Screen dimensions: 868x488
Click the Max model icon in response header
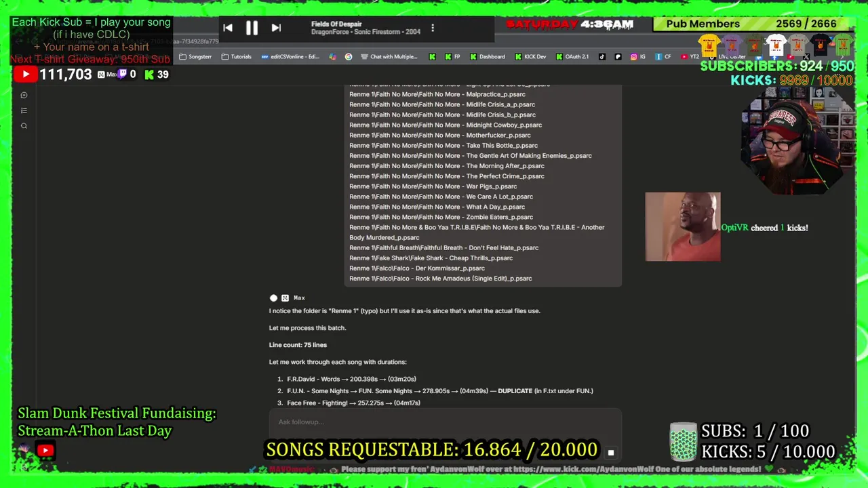point(285,298)
